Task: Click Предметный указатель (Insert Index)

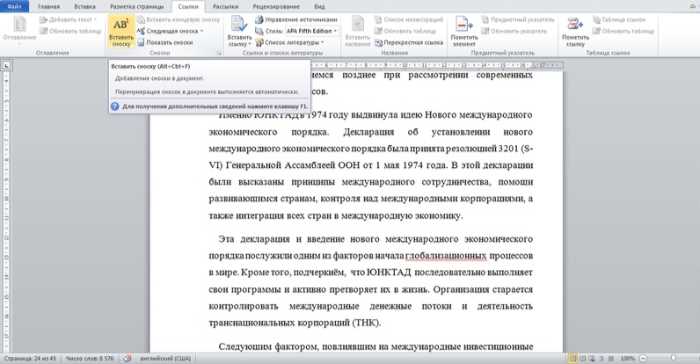Action: coord(518,20)
